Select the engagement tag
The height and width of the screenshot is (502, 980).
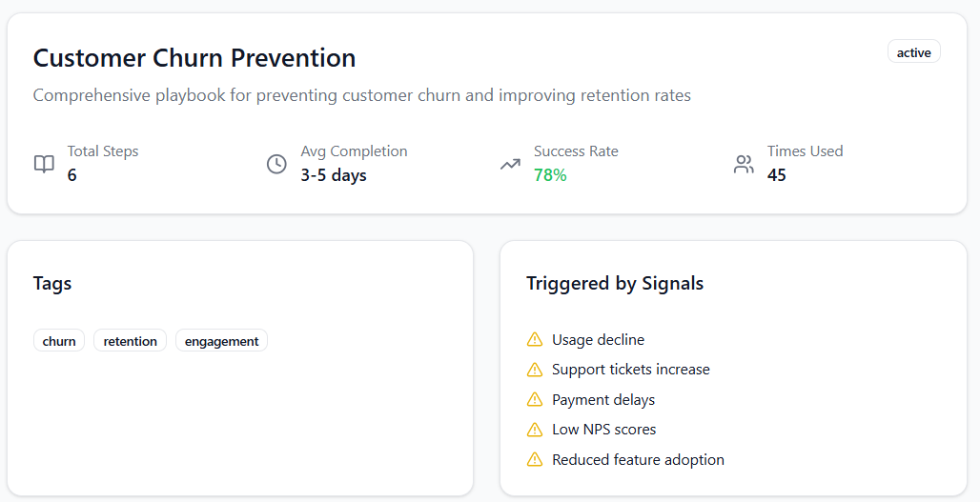222,341
